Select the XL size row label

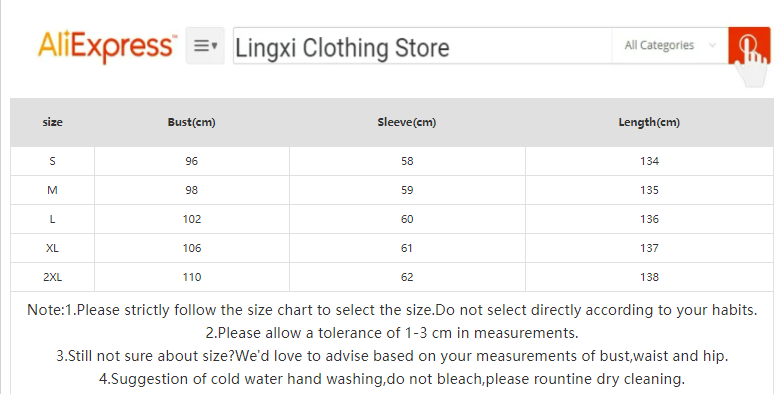coord(53,248)
